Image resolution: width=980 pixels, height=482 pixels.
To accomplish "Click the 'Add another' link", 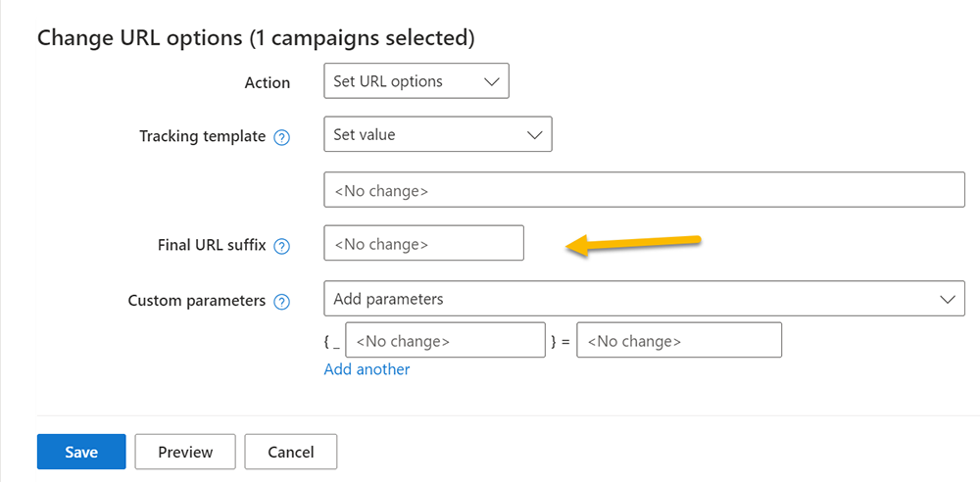I will point(367,369).
